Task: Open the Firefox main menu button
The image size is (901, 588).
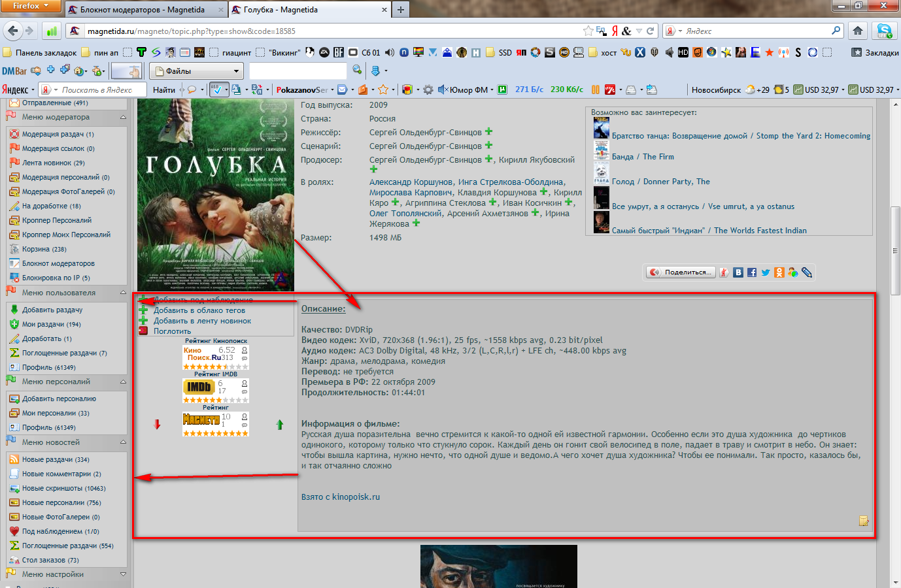Action: (31, 6)
